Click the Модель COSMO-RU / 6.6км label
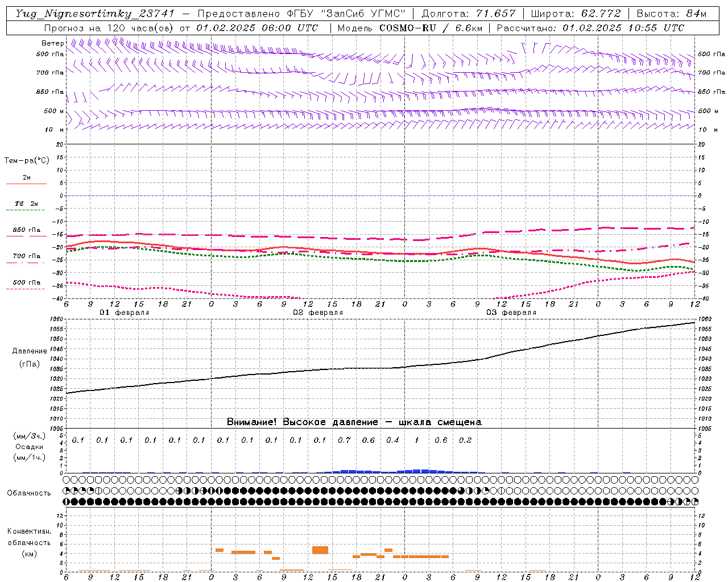Viewport: 728px width, 582px height. [x=409, y=28]
